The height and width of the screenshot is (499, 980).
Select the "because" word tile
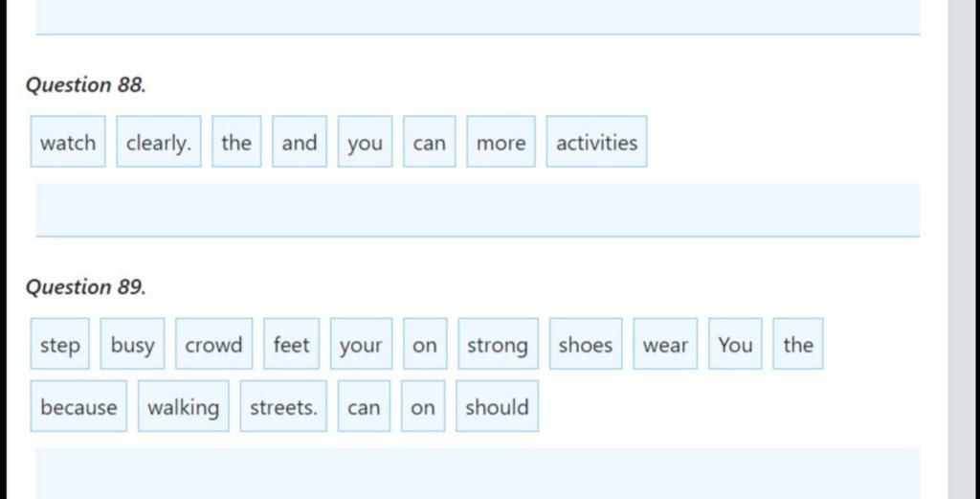pos(78,407)
